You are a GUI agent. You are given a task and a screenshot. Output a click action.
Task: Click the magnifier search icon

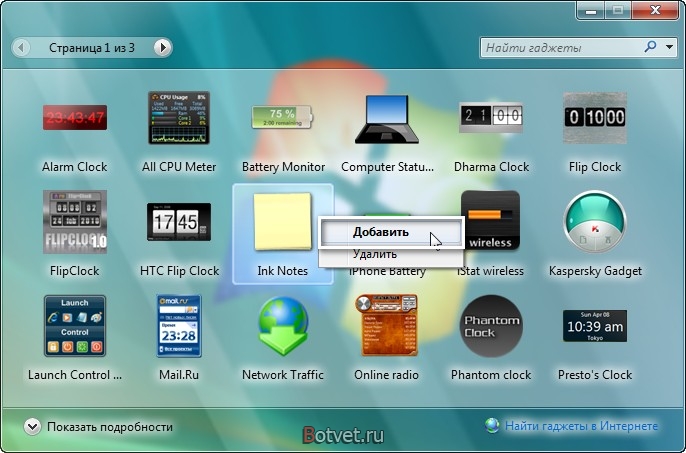pos(651,46)
